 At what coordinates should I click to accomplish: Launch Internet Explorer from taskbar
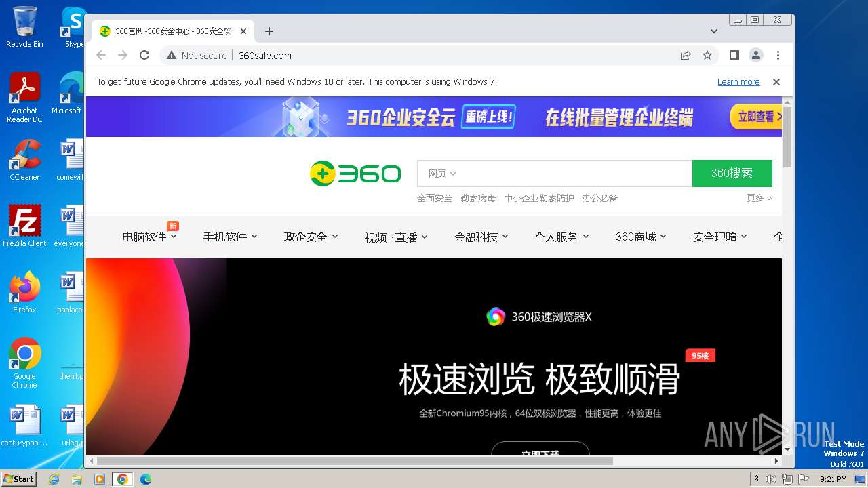(54, 479)
